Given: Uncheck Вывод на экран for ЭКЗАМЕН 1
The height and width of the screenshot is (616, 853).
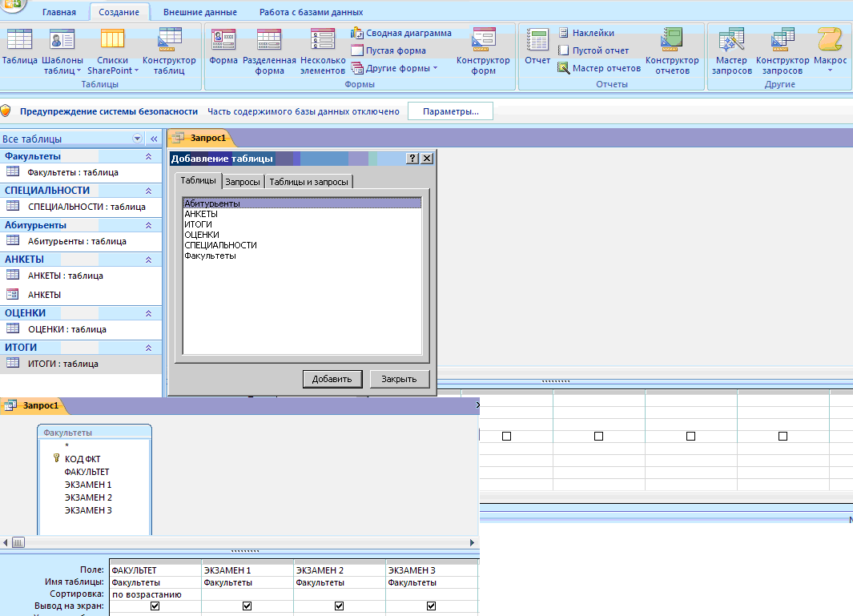Looking at the screenshot, I should pos(247,606).
